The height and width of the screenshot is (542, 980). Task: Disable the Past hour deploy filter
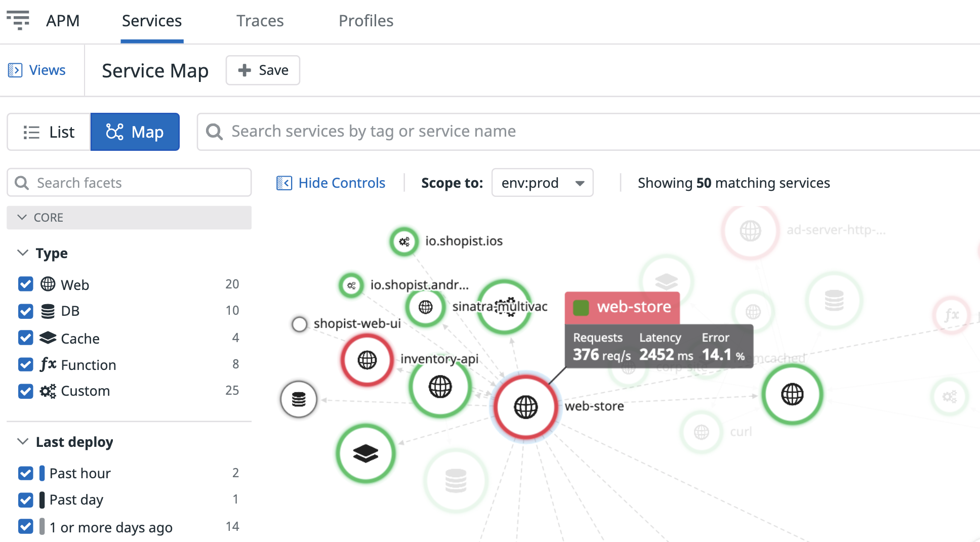(26, 473)
